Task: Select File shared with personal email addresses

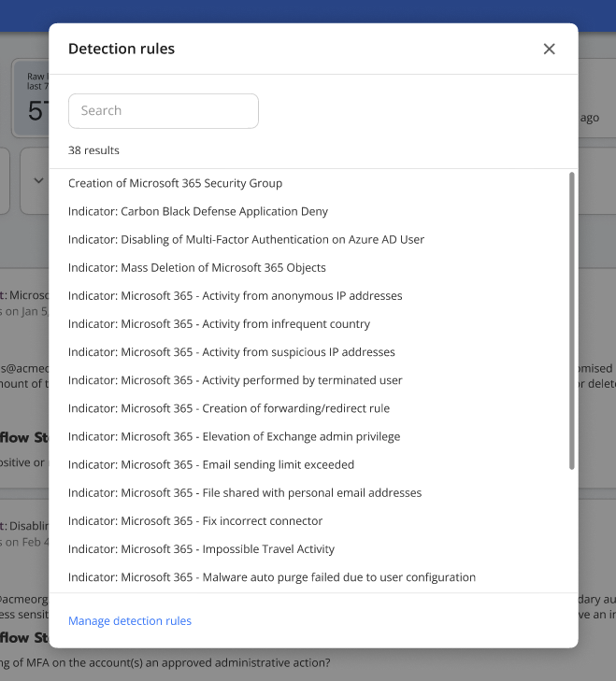Action: pyautogui.click(x=245, y=493)
